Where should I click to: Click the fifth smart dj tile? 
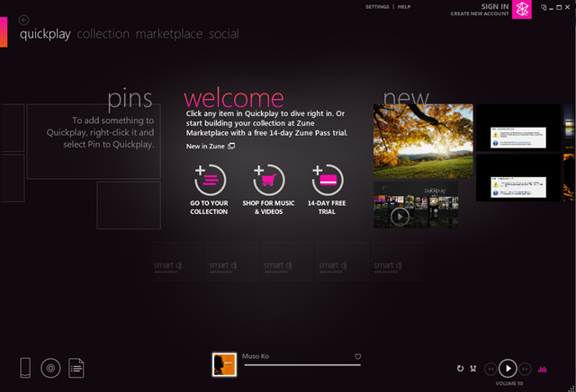pos(397,262)
